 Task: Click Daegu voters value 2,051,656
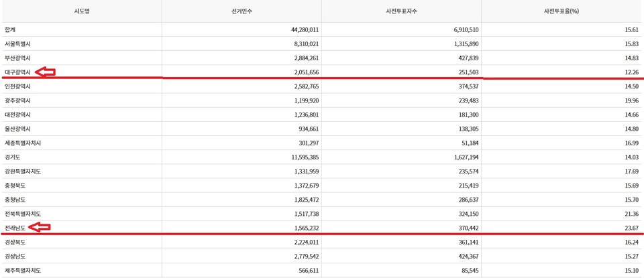click(307, 72)
